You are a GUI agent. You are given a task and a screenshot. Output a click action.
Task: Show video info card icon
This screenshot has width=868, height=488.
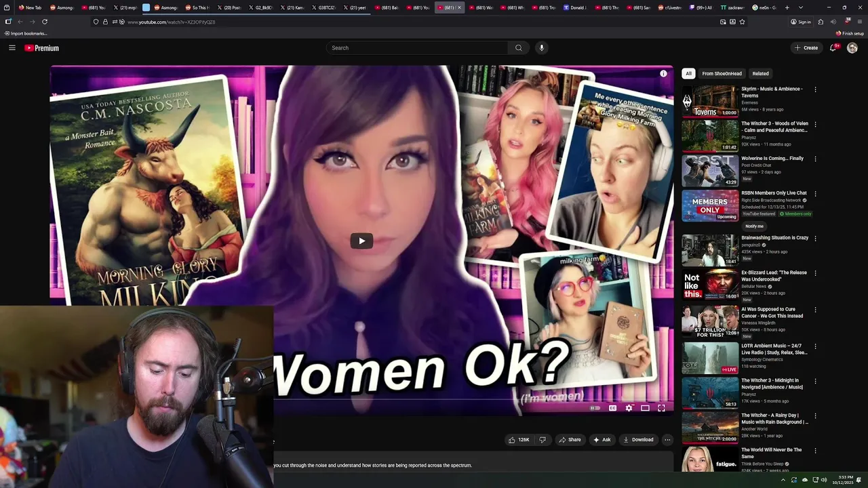pos(663,73)
